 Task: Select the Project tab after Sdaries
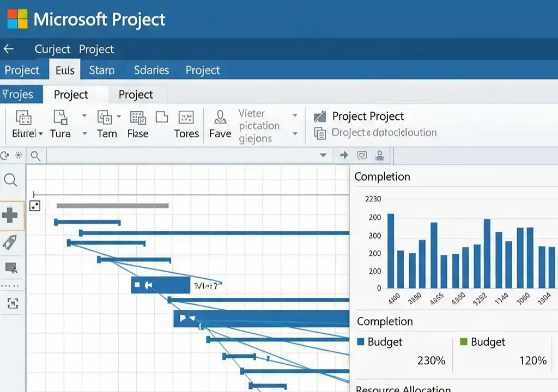tap(203, 70)
